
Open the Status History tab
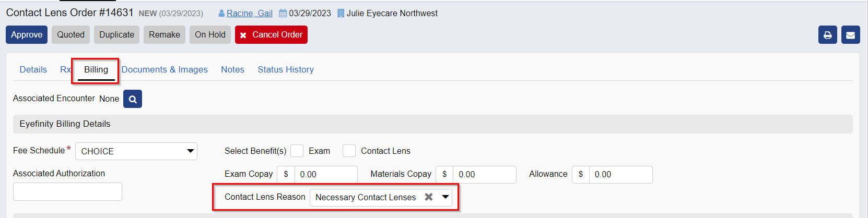click(286, 69)
